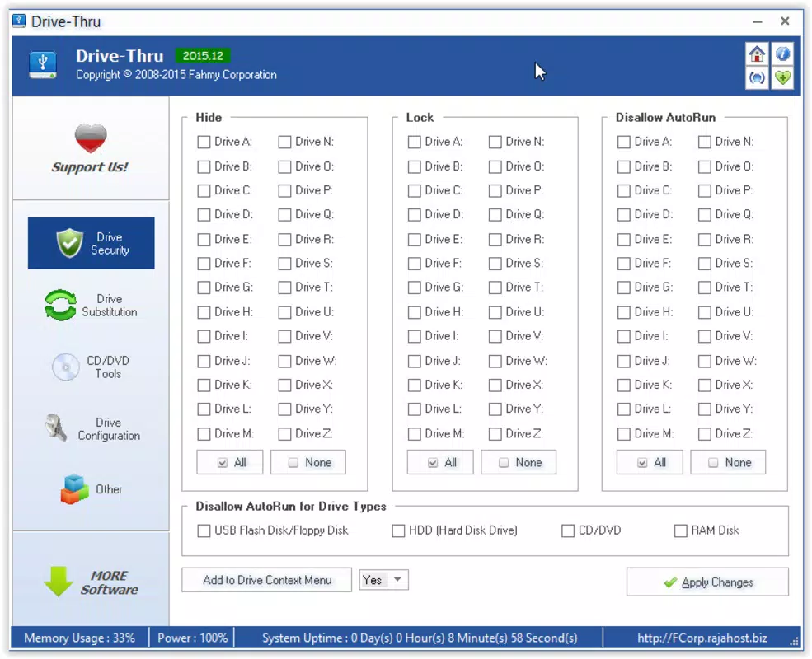
Task: Open the Drive Security section
Action: tap(92, 243)
